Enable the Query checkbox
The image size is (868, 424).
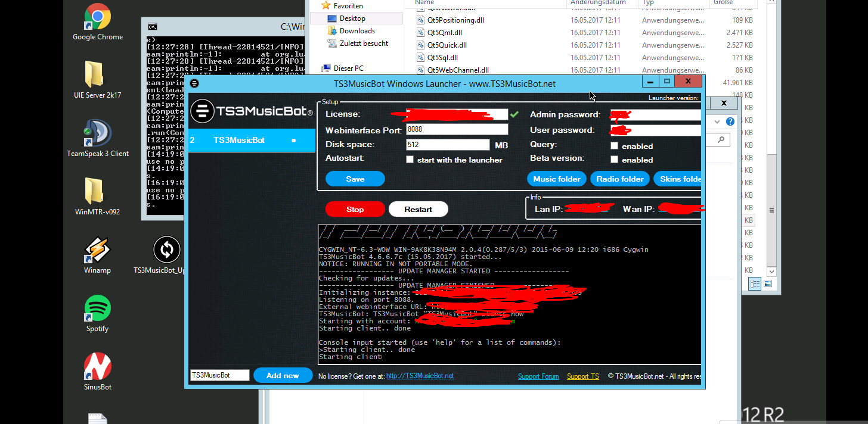(614, 146)
